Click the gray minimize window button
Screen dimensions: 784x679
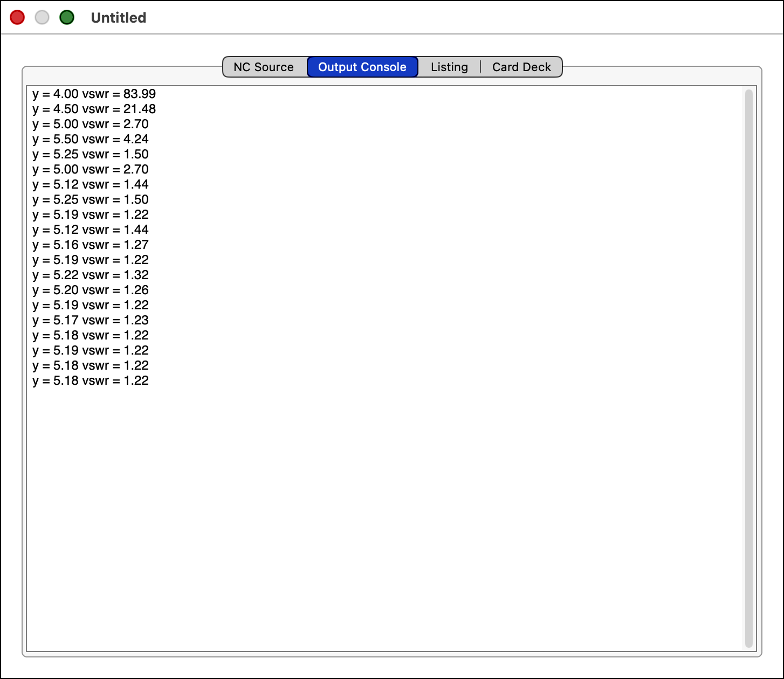(x=42, y=18)
